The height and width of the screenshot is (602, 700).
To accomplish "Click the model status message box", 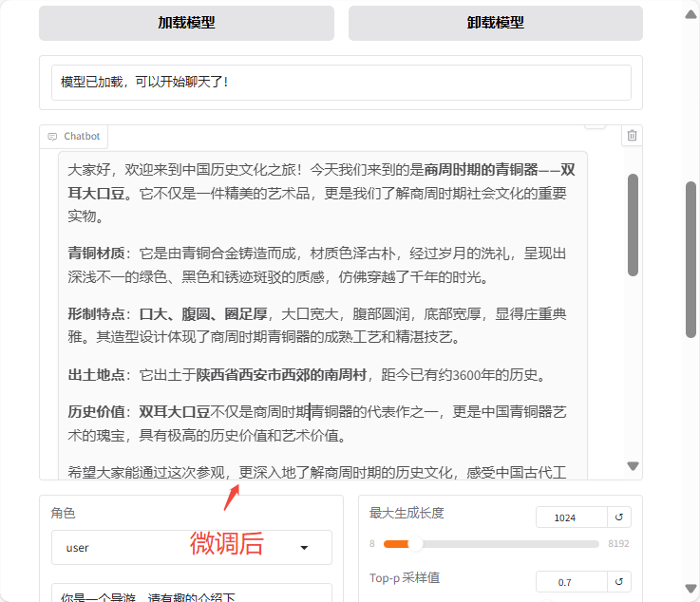I will (x=341, y=83).
